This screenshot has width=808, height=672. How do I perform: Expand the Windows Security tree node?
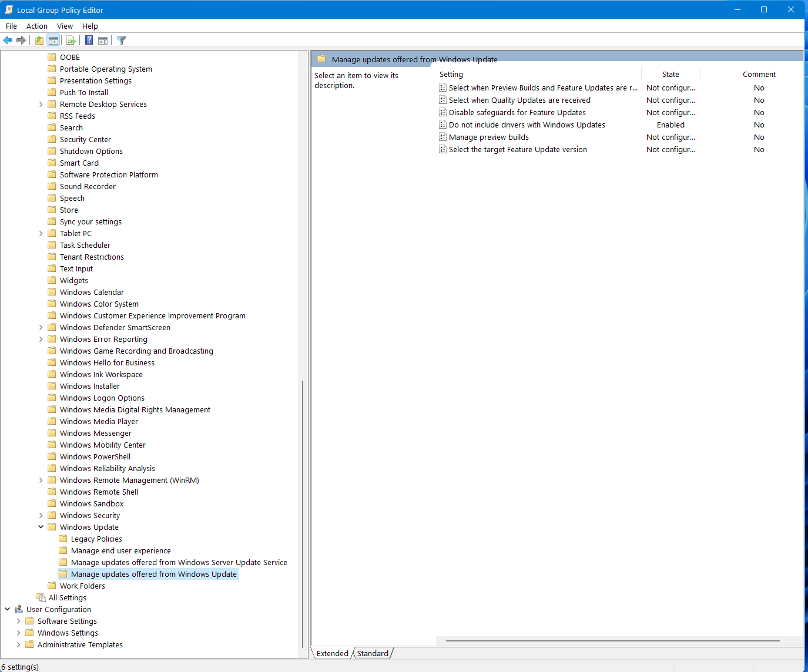point(41,515)
